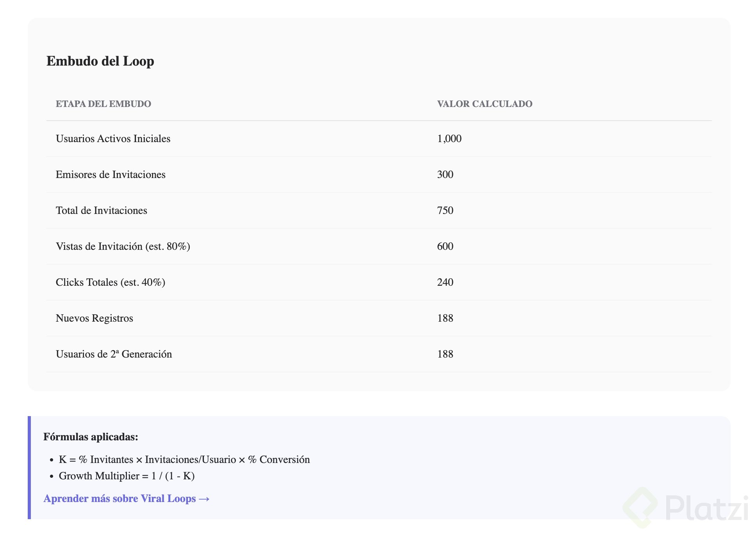Click the 600 invitation views value
Viewport: 756px width, 534px height.
445,246
